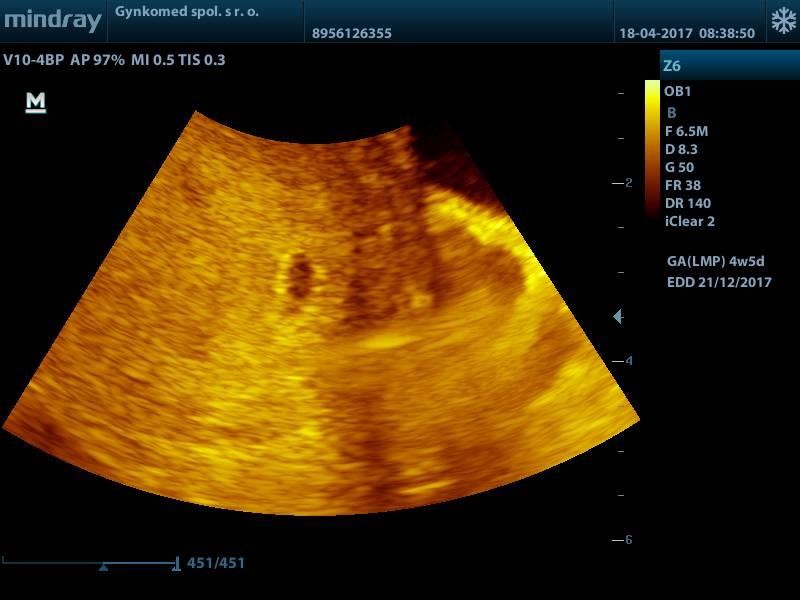Viewport: 800px width, 600px height.
Task: Click the GA(LMP) 4w5d gestational age
Action: (x=715, y=261)
